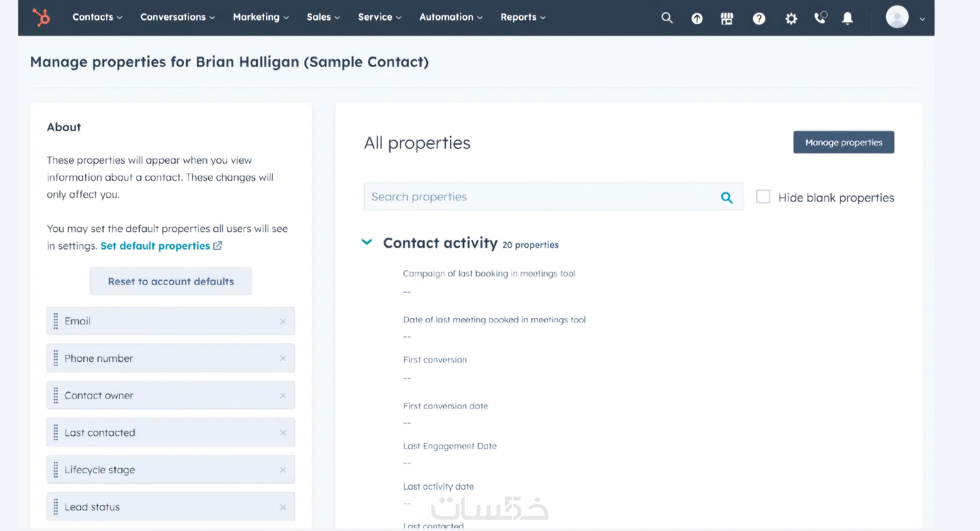Open the Automation menu

pos(451,17)
